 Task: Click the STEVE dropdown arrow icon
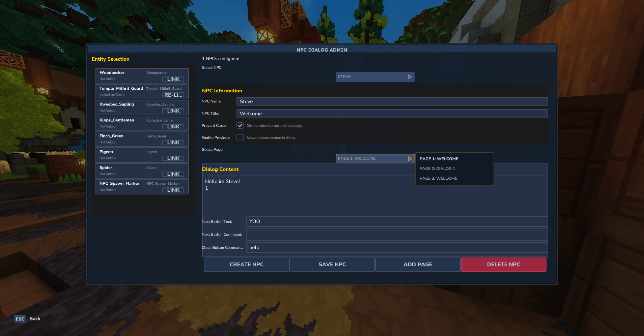coord(410,77)
